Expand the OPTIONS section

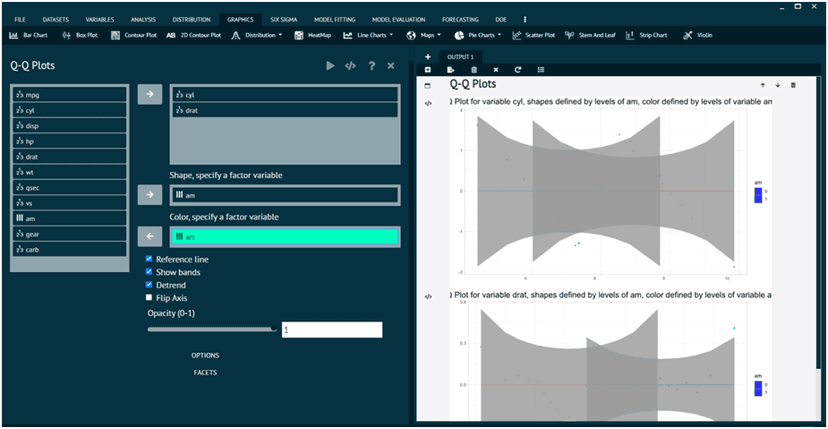pos(205,355)
